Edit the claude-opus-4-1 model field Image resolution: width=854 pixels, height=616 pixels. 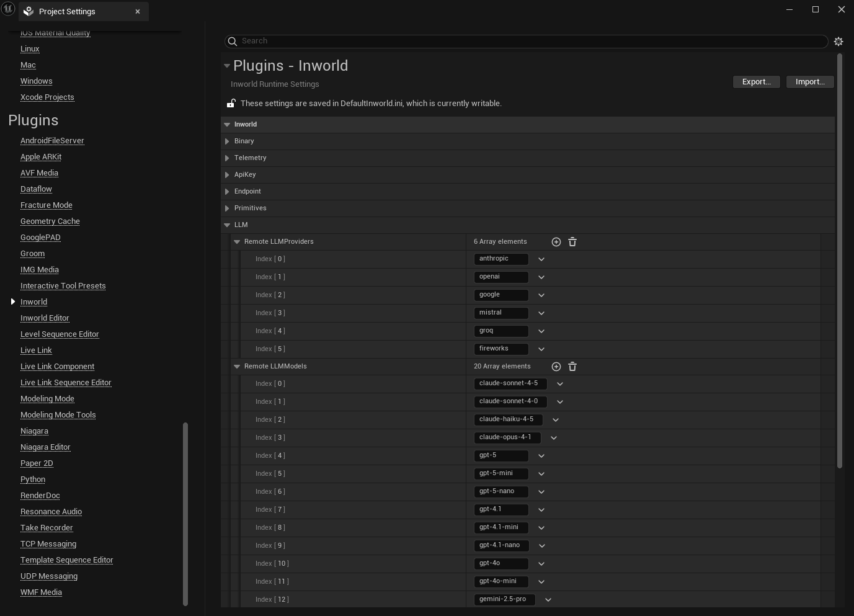(507, 438)
